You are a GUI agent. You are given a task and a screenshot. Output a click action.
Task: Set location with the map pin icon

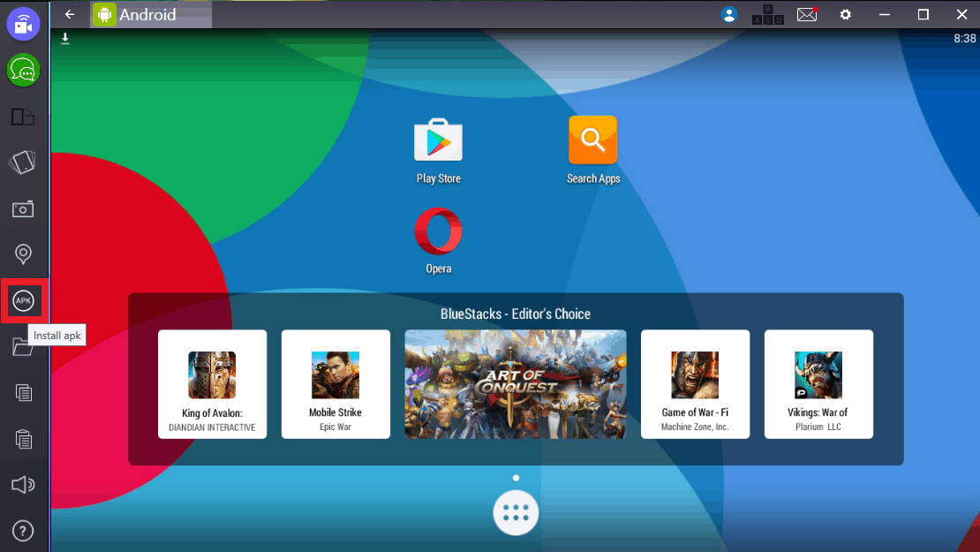tap(23, 254)
